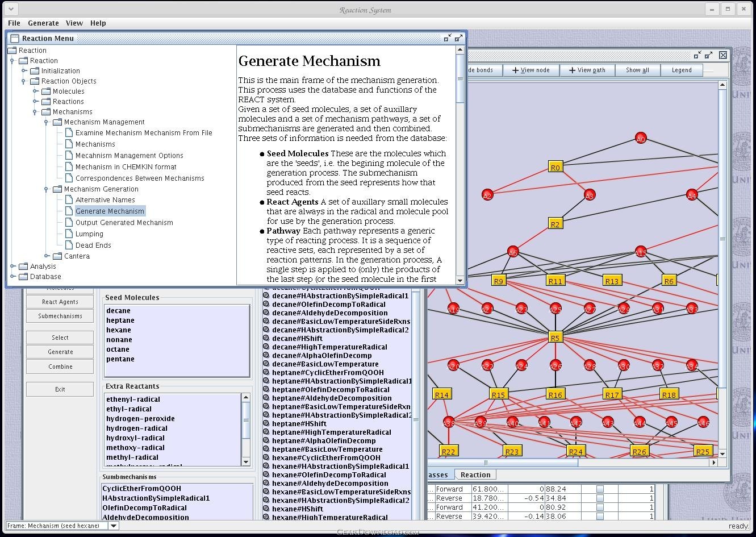Screen dimensions: 756x537
Task: Click the Alternative Names document icon
Action: pos(69,199)
